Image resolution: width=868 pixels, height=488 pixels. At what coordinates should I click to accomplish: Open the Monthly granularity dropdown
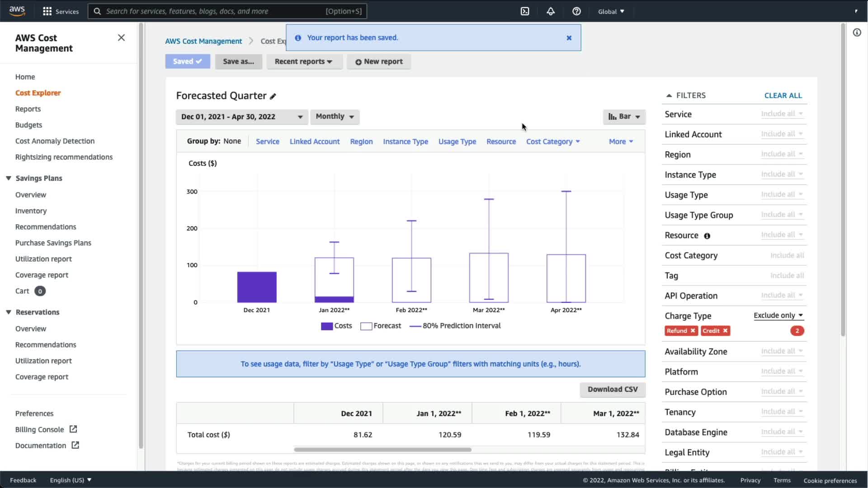click(335, 117)
